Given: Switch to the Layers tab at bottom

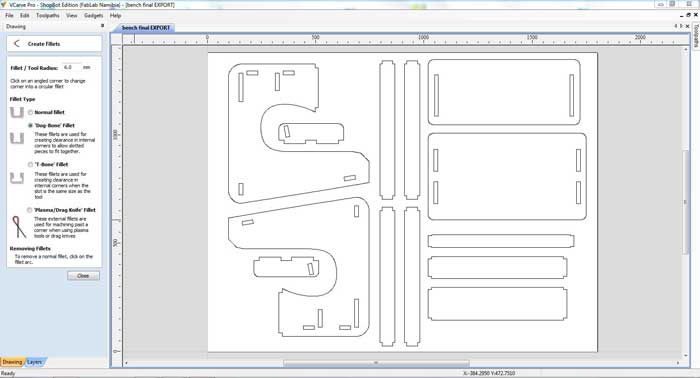Looking at the screenshot, I should tap(34, 362).
